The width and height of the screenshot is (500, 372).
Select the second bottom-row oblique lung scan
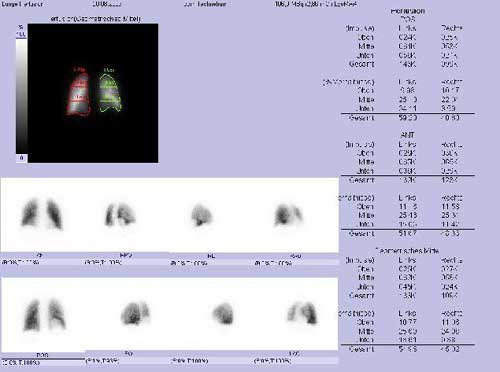[x=135, y=313]
